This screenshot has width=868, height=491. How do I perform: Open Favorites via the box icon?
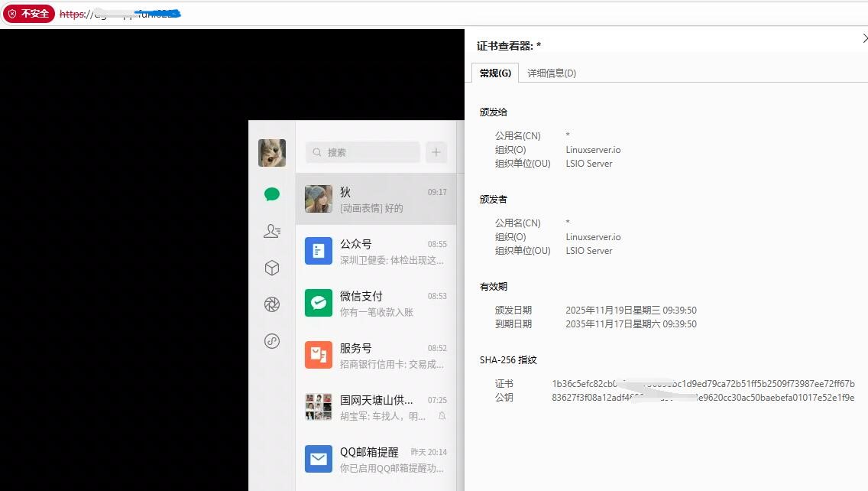(x=272, y=268)
